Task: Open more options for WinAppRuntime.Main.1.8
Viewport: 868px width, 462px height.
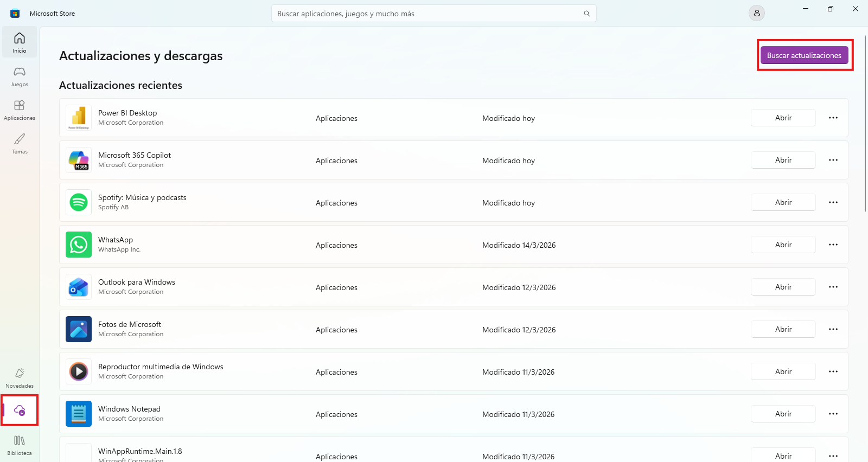Action: coord(833,456)
